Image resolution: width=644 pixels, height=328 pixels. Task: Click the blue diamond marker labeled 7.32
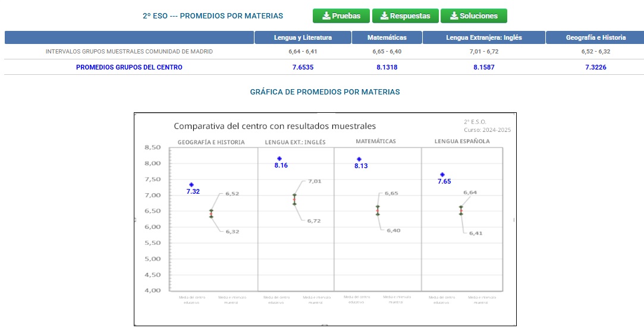191,185
